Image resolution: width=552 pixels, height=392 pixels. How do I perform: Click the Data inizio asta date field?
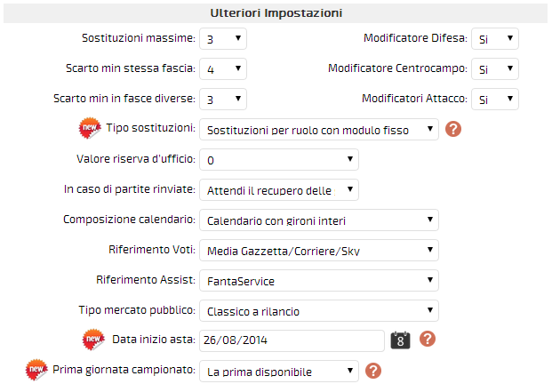(292, 340)
